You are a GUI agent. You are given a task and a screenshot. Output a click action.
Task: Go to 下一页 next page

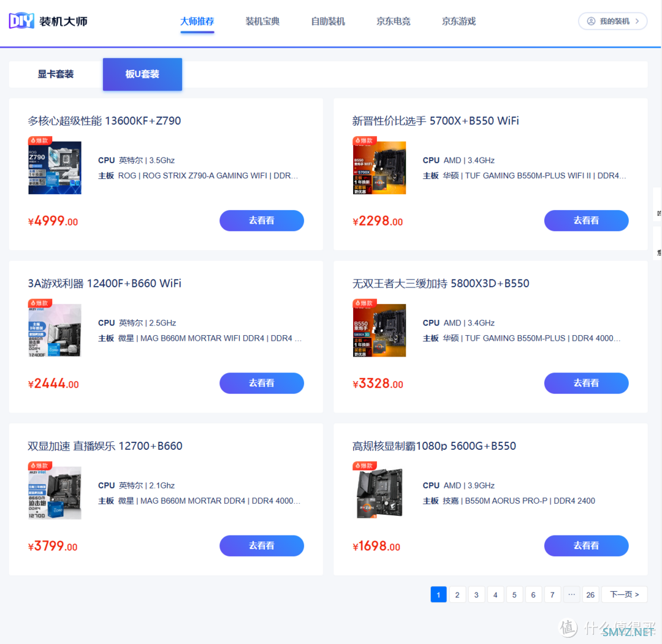[x=624, y=594]
